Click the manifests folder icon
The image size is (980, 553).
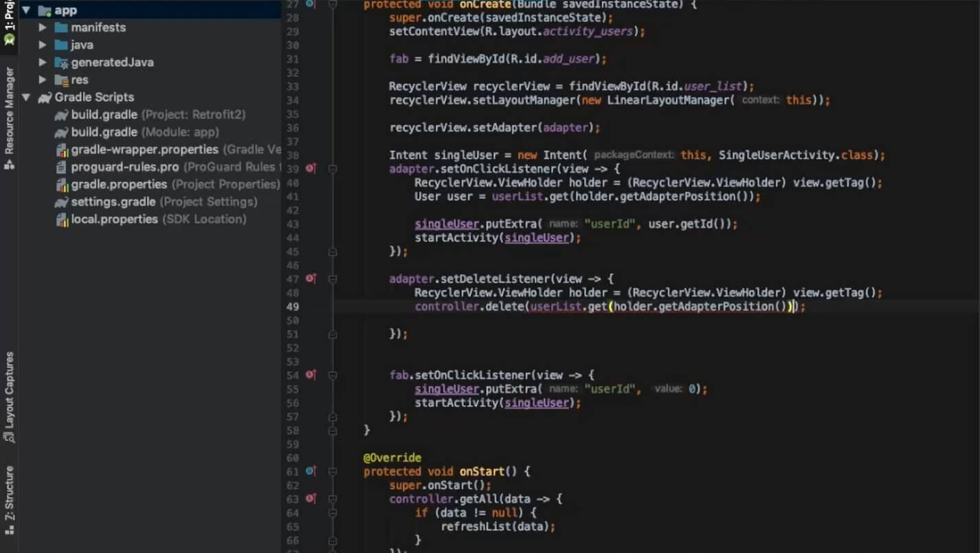tap(60, 28)
